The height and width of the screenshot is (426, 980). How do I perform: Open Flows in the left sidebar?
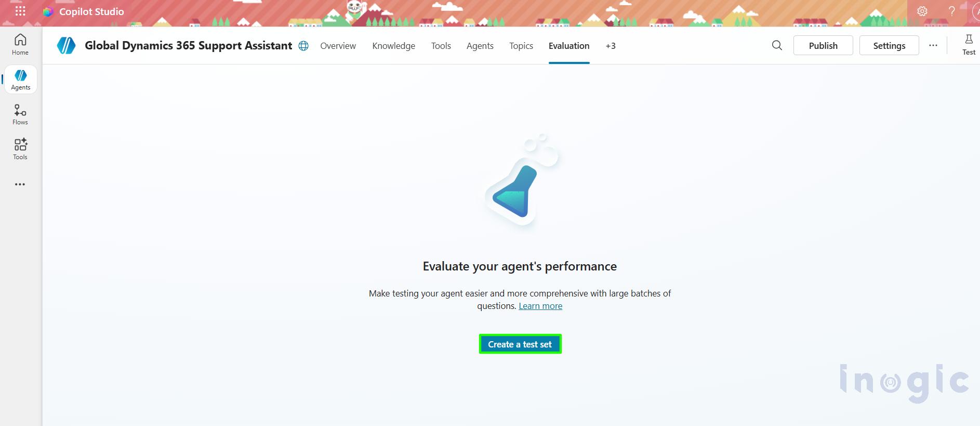coord(20,114)
